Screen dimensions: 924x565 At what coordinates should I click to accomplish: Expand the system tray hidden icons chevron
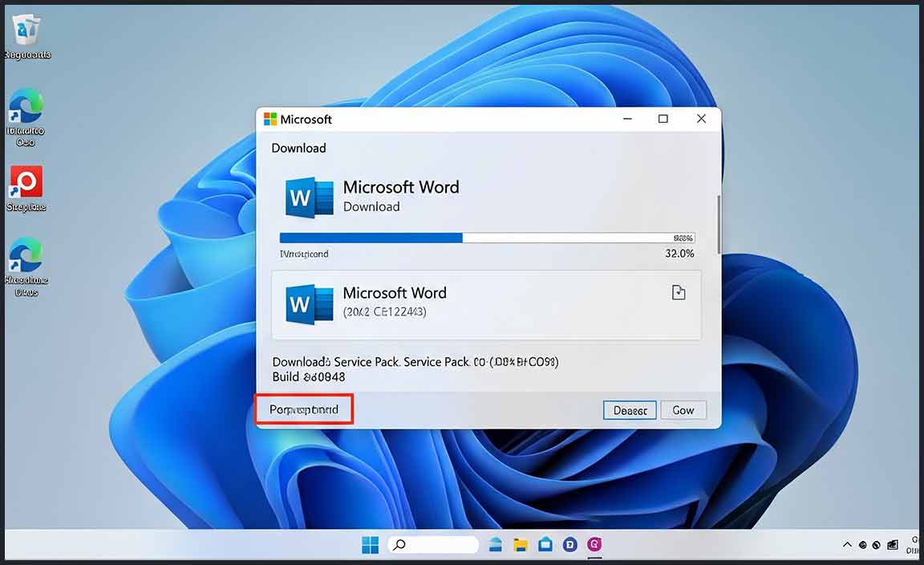(847, 546)
